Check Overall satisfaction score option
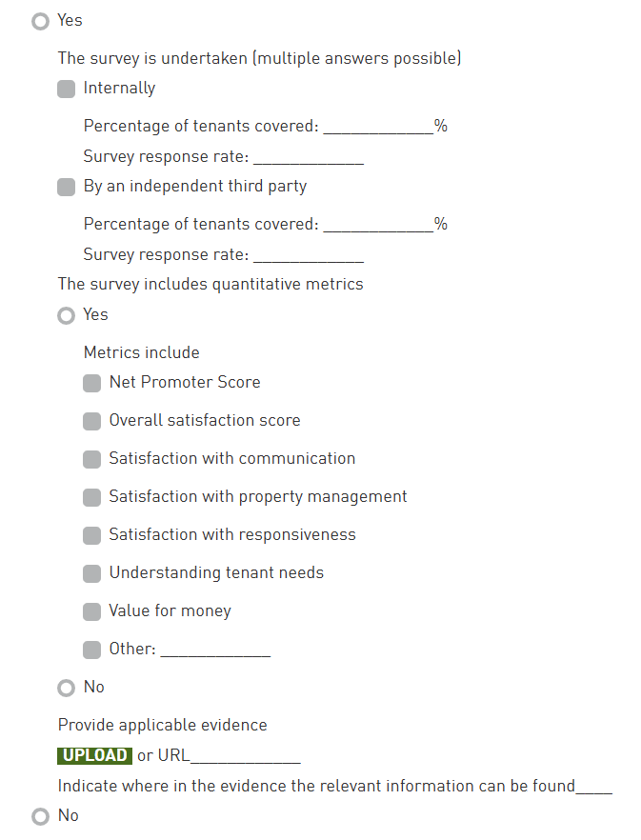Screen dimensions: 641x840 coord(91,421)
